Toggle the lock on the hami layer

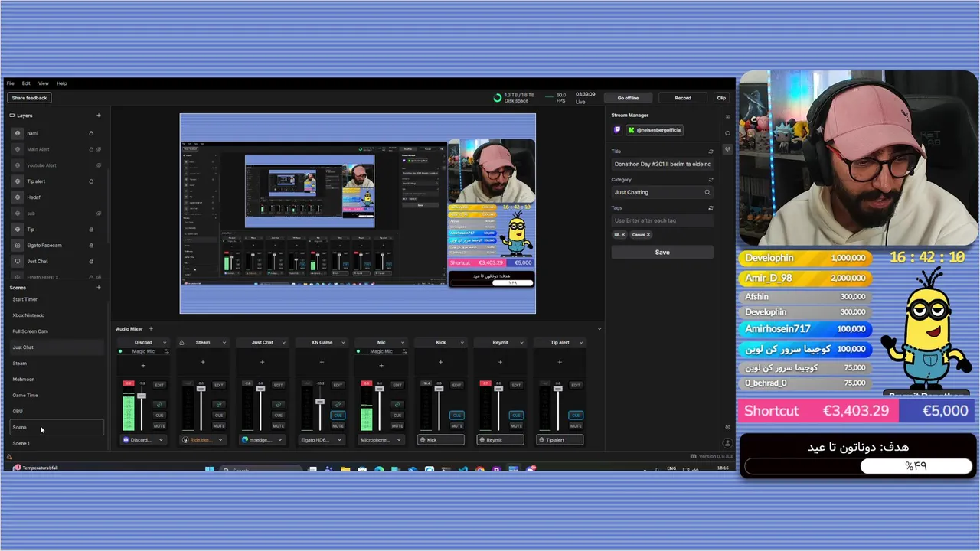point(91,133)
